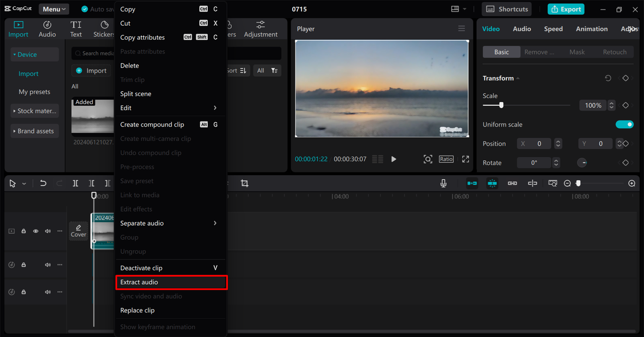The width and height of the screenshot is (644, 337).
Task: Open the All filter dropdown
Action: tap(267, 71)
